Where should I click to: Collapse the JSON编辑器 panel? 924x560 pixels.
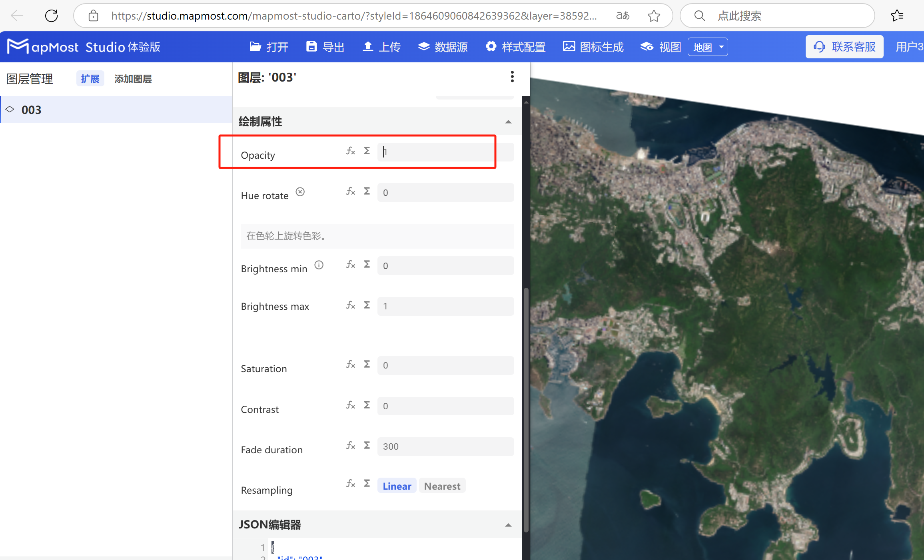point(508,525)
